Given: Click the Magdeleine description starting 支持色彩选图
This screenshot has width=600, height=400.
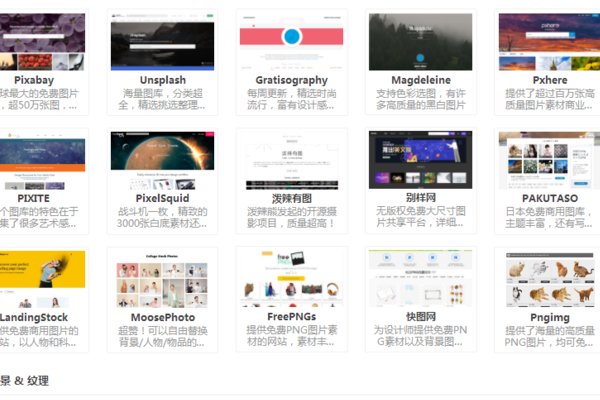Looking at the screenshot, I should point(421,99).
